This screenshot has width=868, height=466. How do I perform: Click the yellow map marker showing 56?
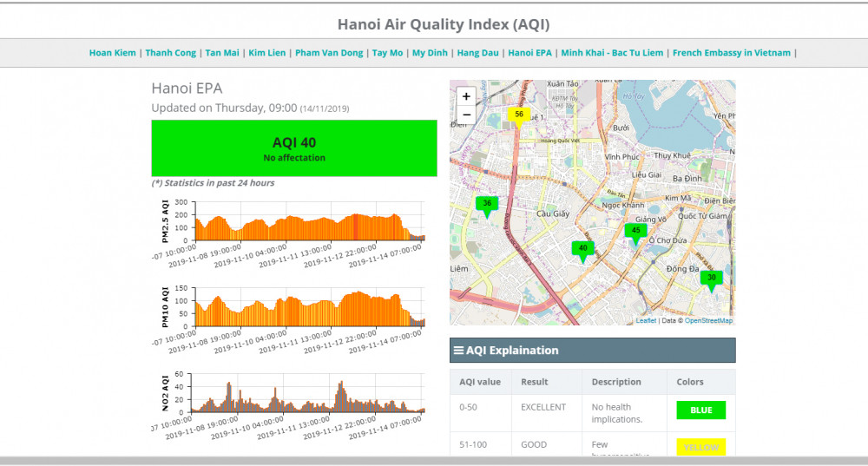(x=518, y=115)
